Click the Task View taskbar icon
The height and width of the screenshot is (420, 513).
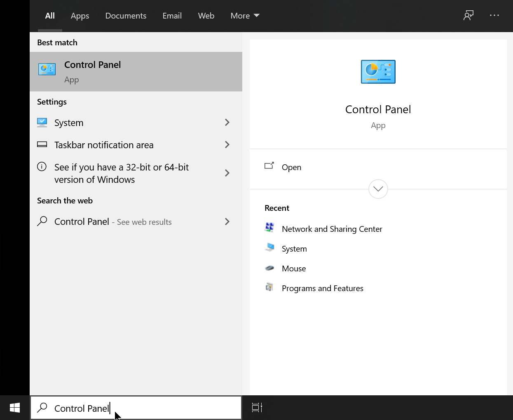coord(257,408)
